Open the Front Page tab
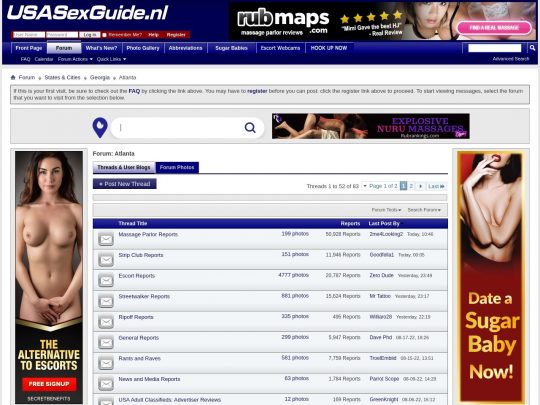Viewport: 540px width, 405px height. [29, 48]
